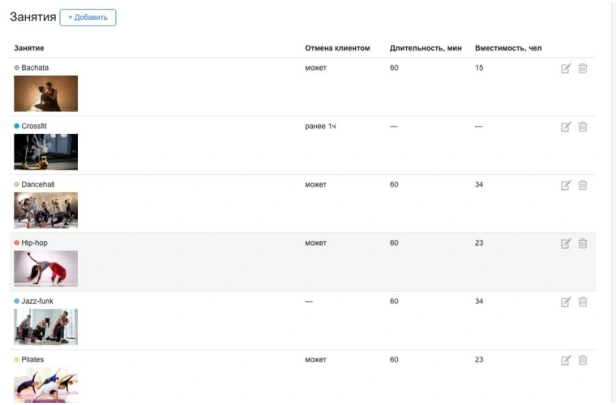Click the edit icon for Bachata
616x405 pixels.
tap(566, 68)
